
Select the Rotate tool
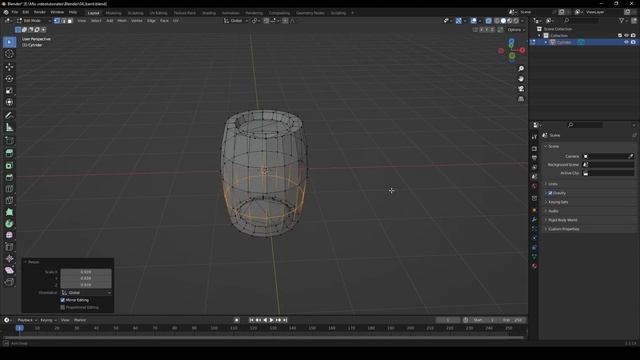coord(9,78)
